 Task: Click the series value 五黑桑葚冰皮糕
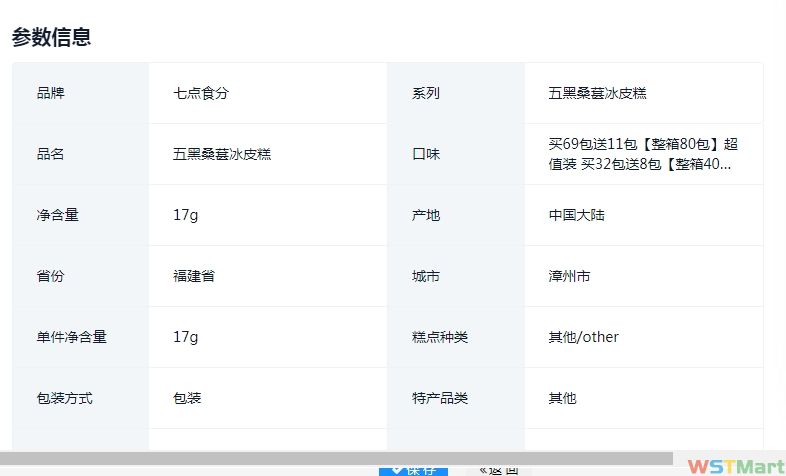(597, 93)
